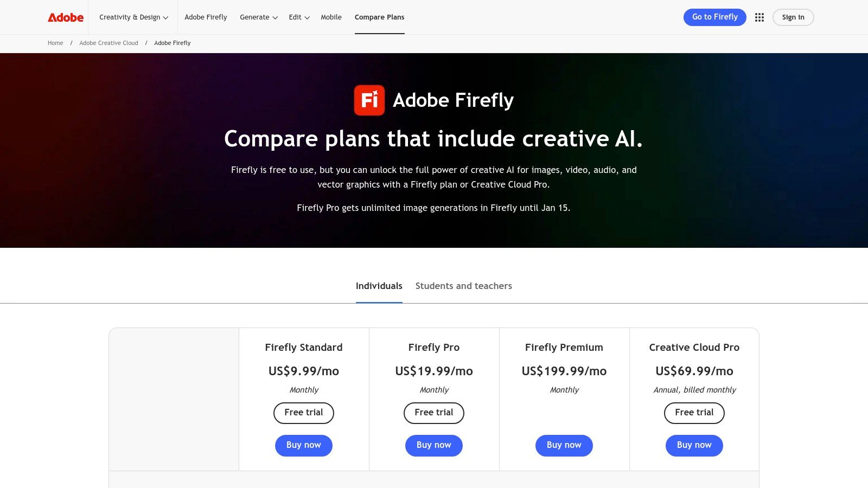
Task: Select Mobile from the top navigation
Action: pos(331,17)
